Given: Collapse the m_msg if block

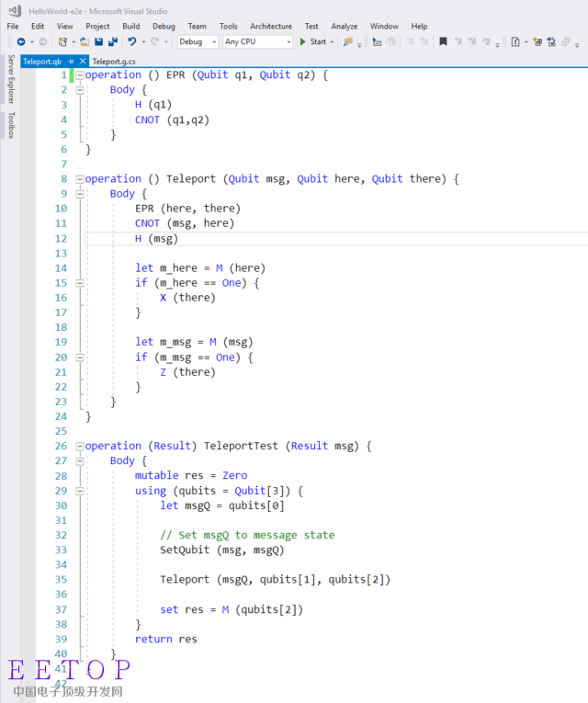Looking at the screenshot, I should tap(80, 357).
